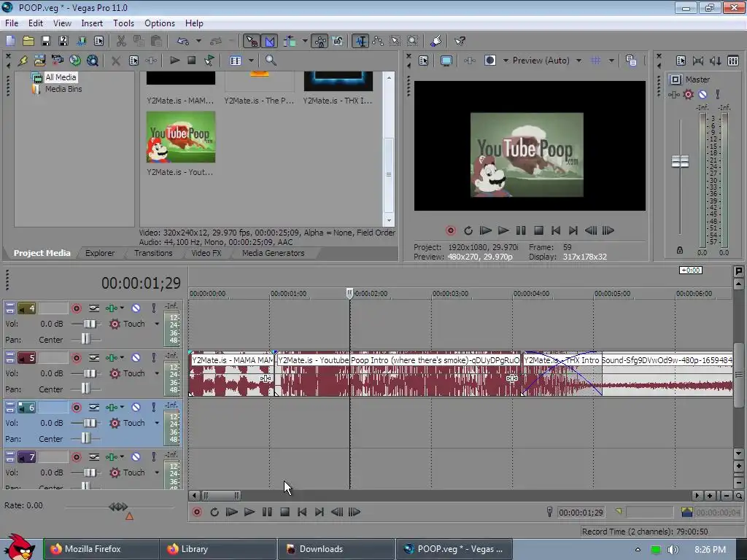Open the Options menu
The width and height of the screenshot is (747, 560).
point(160,23)
